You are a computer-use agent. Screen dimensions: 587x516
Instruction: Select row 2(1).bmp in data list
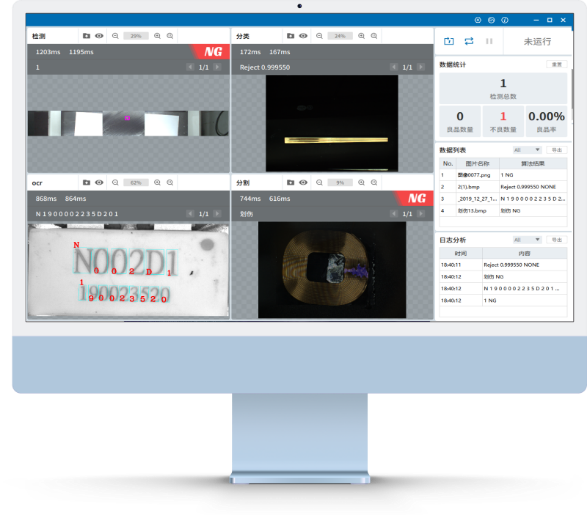tap(503, 187)
